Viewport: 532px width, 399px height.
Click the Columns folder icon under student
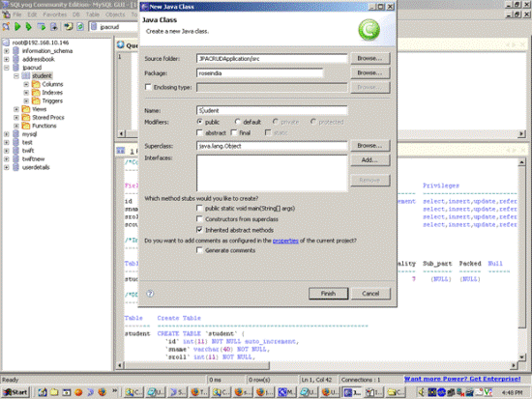click(x=36, y=84)
